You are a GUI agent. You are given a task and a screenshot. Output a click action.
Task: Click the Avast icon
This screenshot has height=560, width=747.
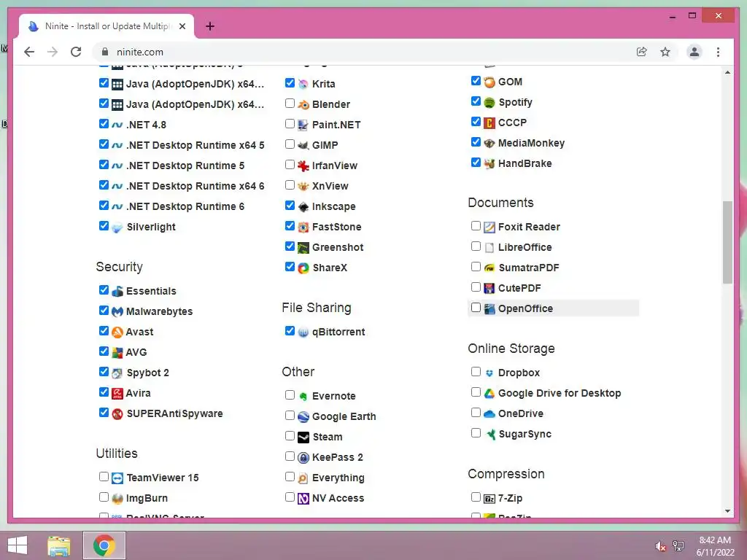coord(117,332)
